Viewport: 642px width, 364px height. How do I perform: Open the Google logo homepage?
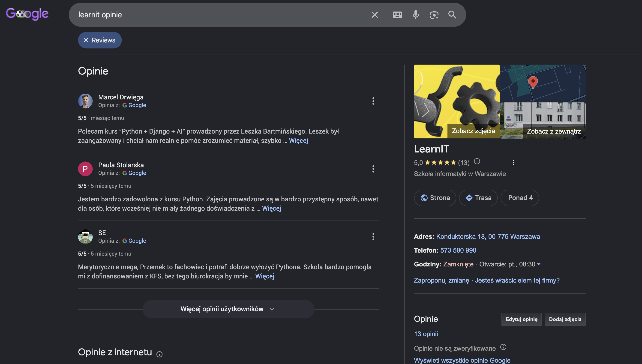[x=27, y=14]
